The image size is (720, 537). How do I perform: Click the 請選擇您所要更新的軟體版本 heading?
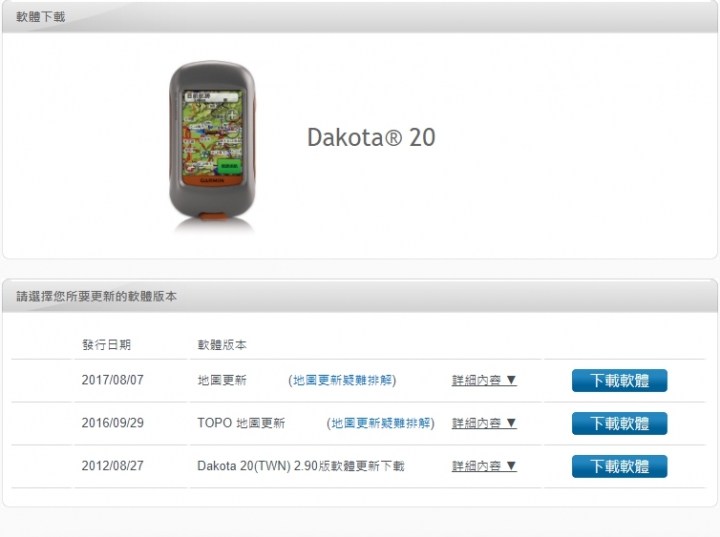[x=96, y=296]
